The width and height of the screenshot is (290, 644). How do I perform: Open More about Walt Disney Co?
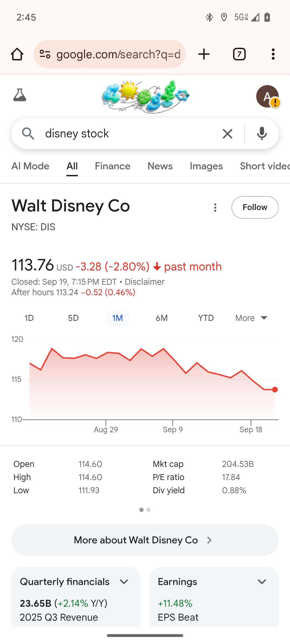[145, 540]
